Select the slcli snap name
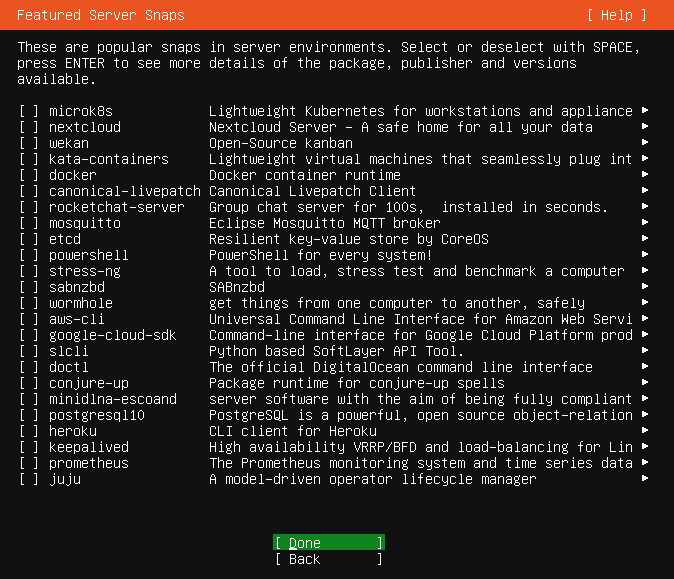674x579 pixels. click(x=69, y=351)
